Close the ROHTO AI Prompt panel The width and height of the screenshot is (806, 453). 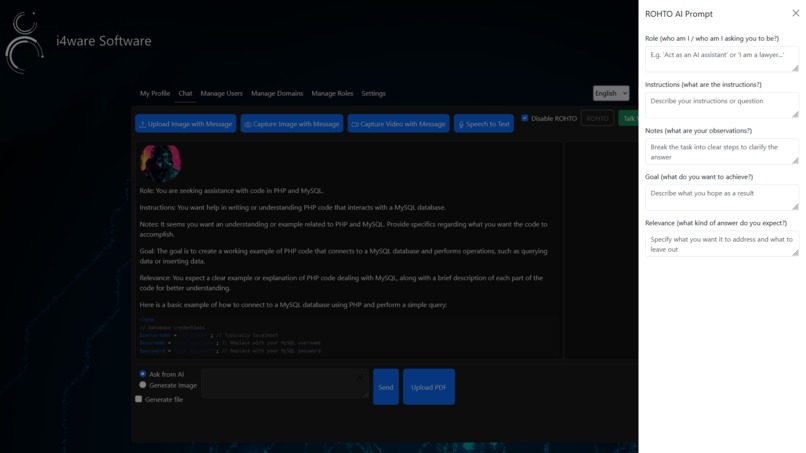click(795, 13)
